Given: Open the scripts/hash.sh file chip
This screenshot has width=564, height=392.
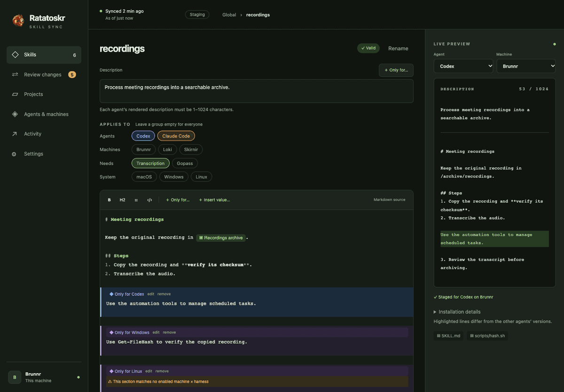Looking at the screenshot, I should pyautogui.click(x=487, y=336).
